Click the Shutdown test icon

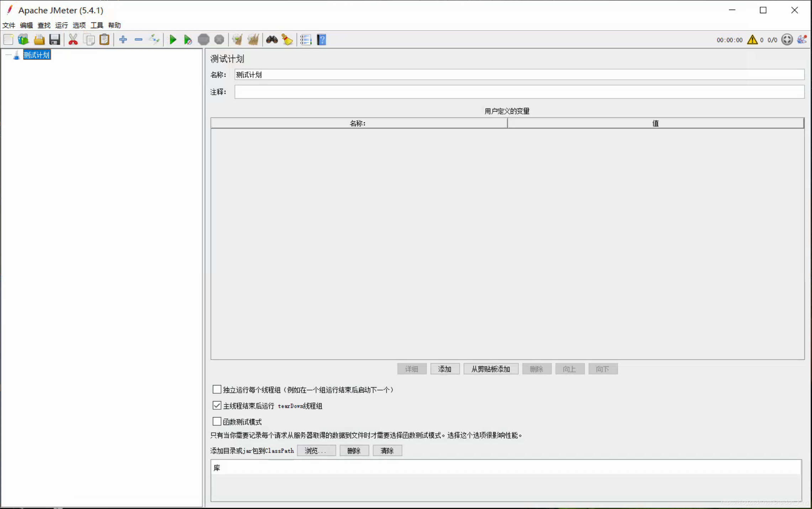tap(219, 40)
